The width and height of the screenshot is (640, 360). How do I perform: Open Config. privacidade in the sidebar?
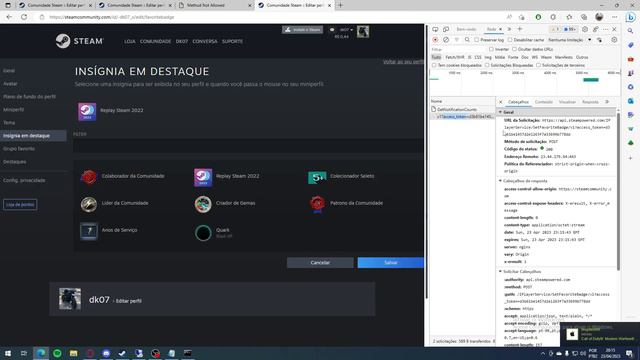pos(24,180)
